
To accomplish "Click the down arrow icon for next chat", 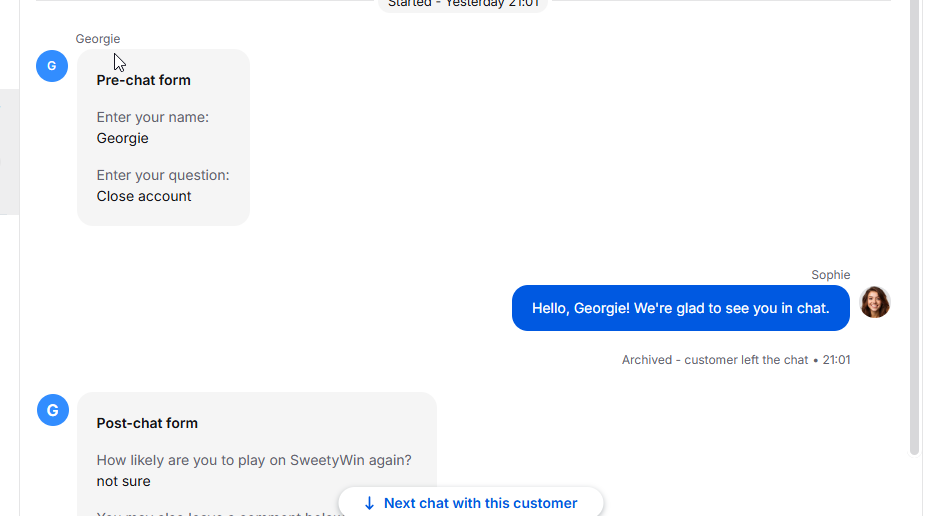I will pos(369,503).
